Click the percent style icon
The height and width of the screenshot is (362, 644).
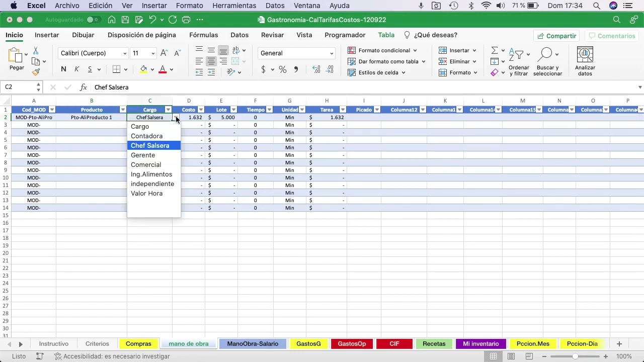(x=283, y=69)
